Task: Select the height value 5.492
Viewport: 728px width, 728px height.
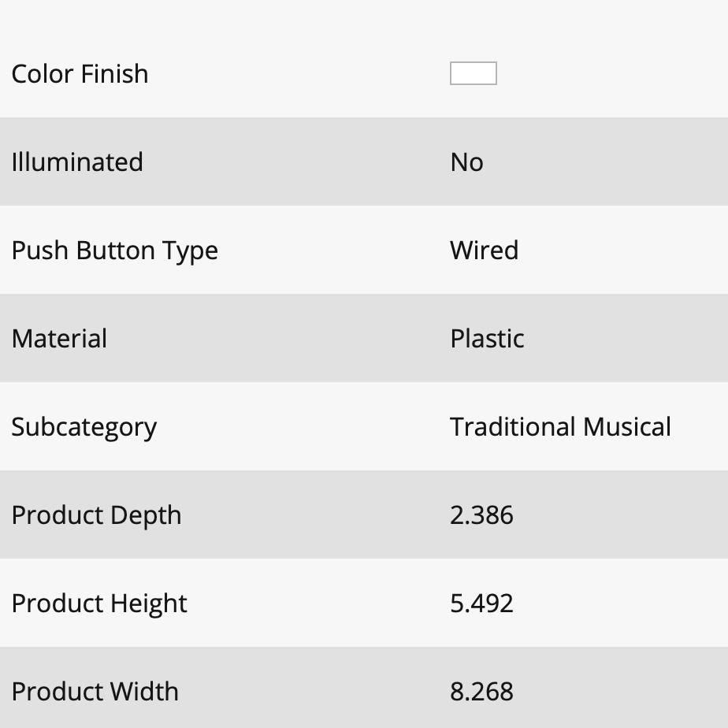Action: (x=481, y=603)
